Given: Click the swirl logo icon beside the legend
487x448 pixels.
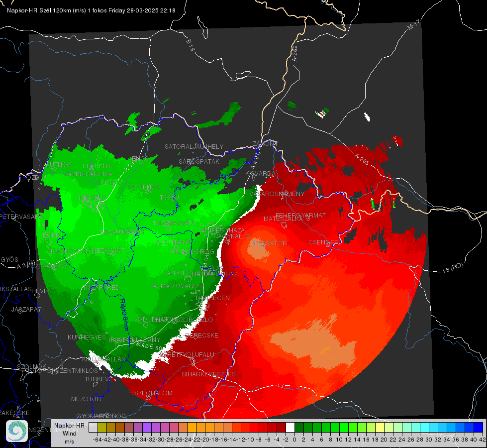Looking at the screenshot, I should click(17, 431).
